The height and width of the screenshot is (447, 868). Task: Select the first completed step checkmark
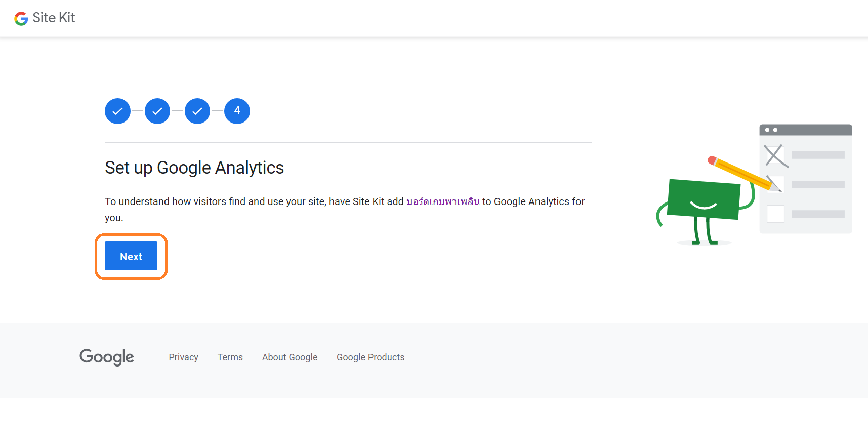point(117,111)
